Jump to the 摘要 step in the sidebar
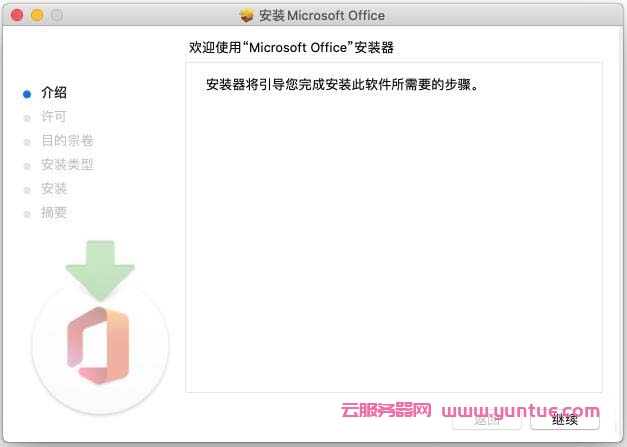627x447 pixels. click(x=54, y=213)
